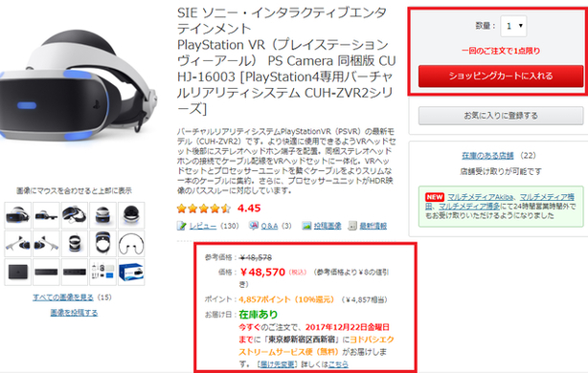Open the quantity dropdown
The width and height of the screenshot is (588, 373).
coord(513,26)
